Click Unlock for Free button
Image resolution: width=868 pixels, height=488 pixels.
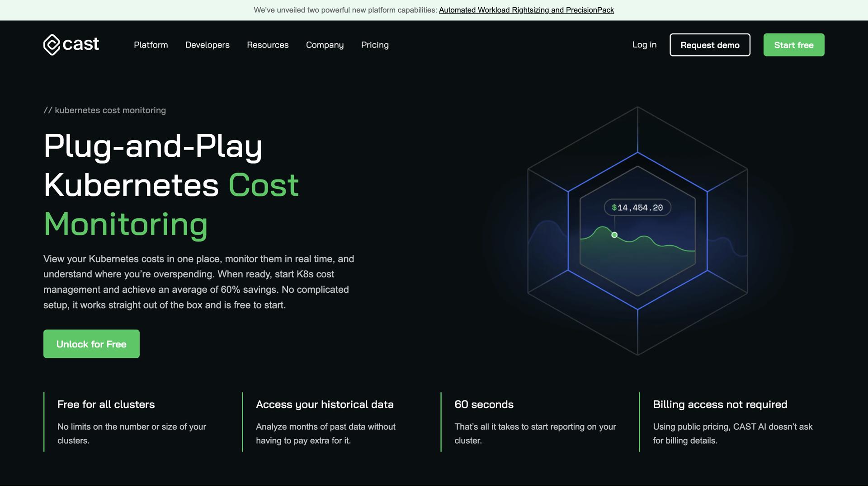(91, 344)
